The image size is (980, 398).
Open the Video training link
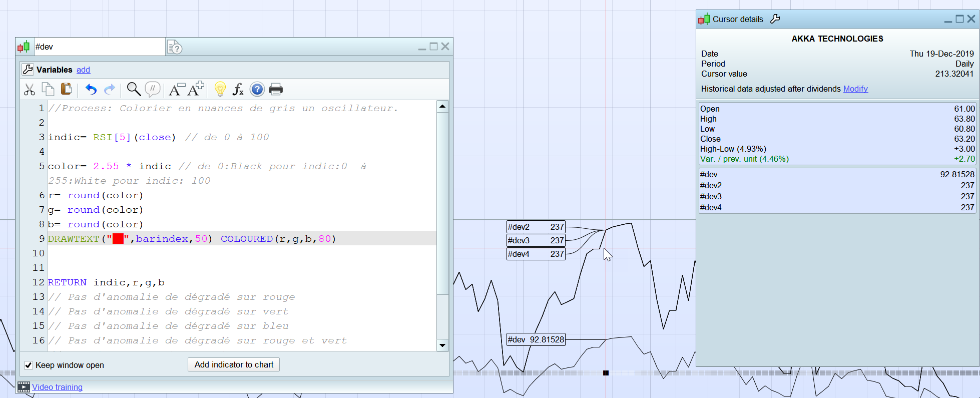[x=57, y=387]
